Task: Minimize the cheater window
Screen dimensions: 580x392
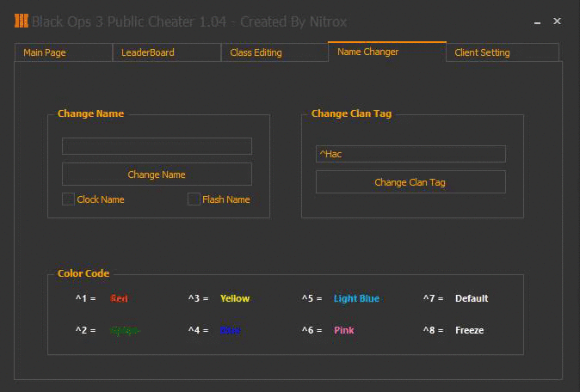Action: (537, 21)
